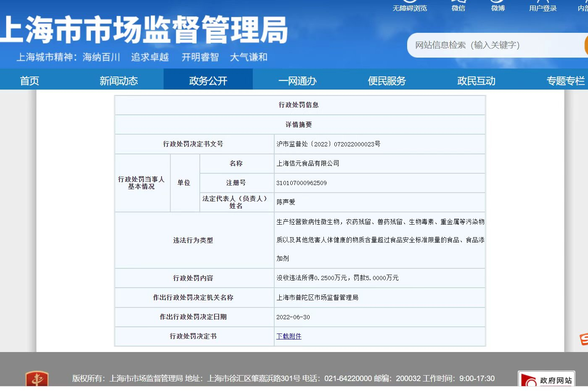Open the 新闻动态 navigation tab
The height and width of the screenshot is (392, 588).
(x=119, y=80)
